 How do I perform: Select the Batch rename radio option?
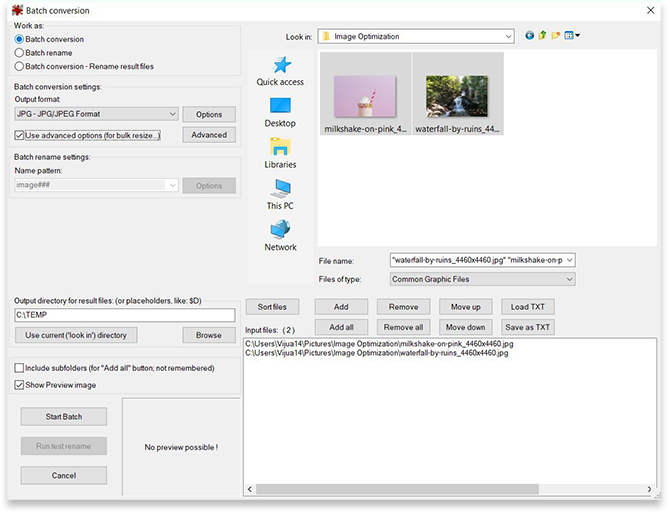(x=20, y=52)
